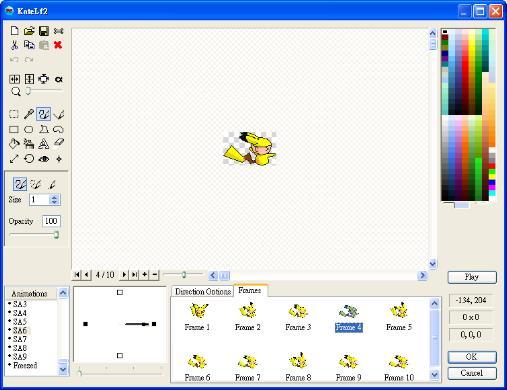Screen dimensions: 507x390
Task: Select the polygon shape tool
Action: [x=44, y=129]
